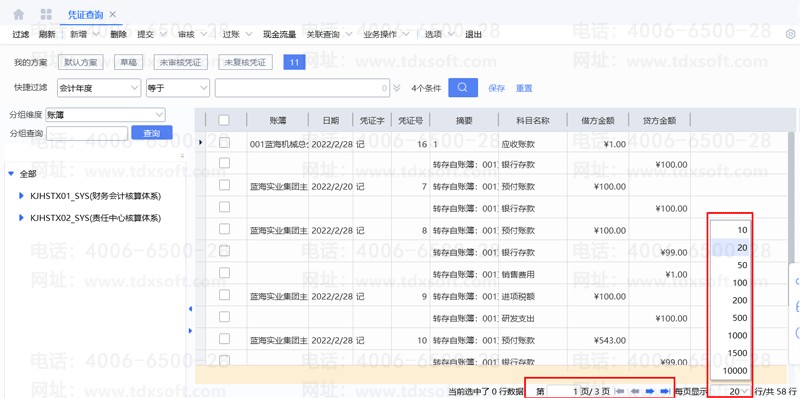The width and height of the screenshot is (800, 398).
Task: Click the 保存 link
Action: pyautogui.click(x=496, y=88)
